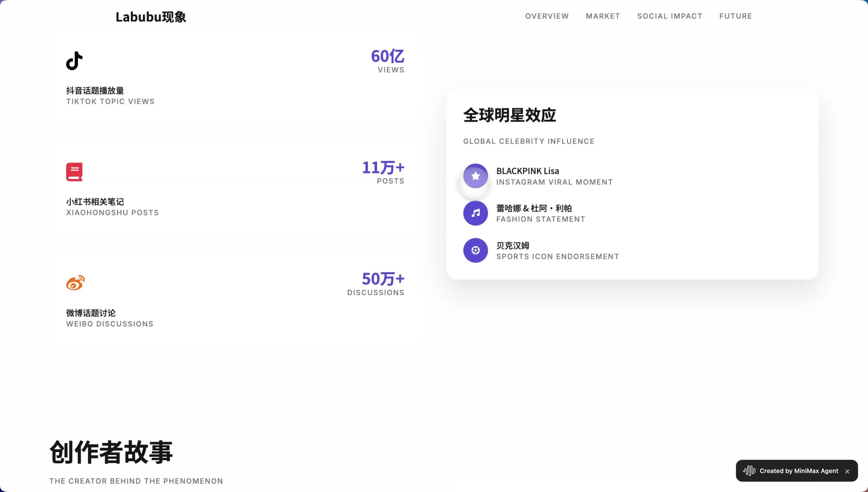Select the 11万+ posts statistic

[383, 168]
